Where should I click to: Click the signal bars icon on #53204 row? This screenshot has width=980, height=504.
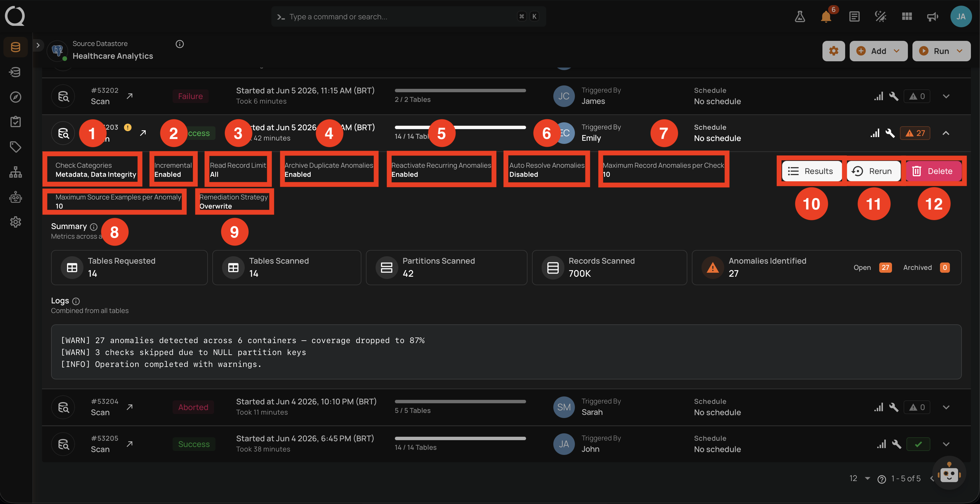coord(878,408)
